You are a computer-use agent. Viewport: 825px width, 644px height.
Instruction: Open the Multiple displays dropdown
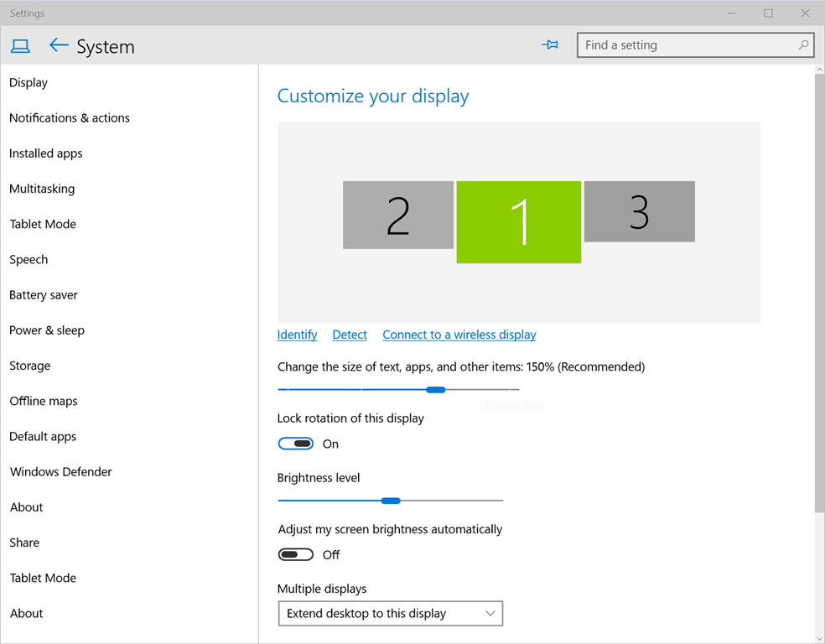(391, 614)
